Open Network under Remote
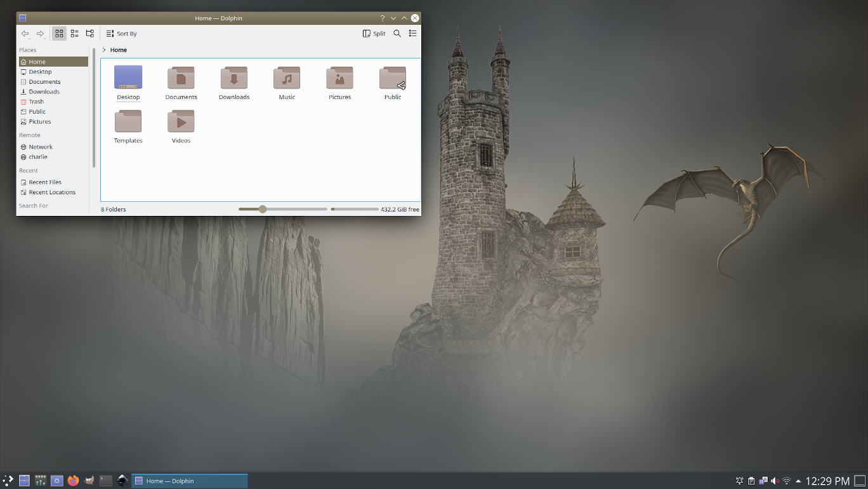868x489 pixels. (53, 147)
